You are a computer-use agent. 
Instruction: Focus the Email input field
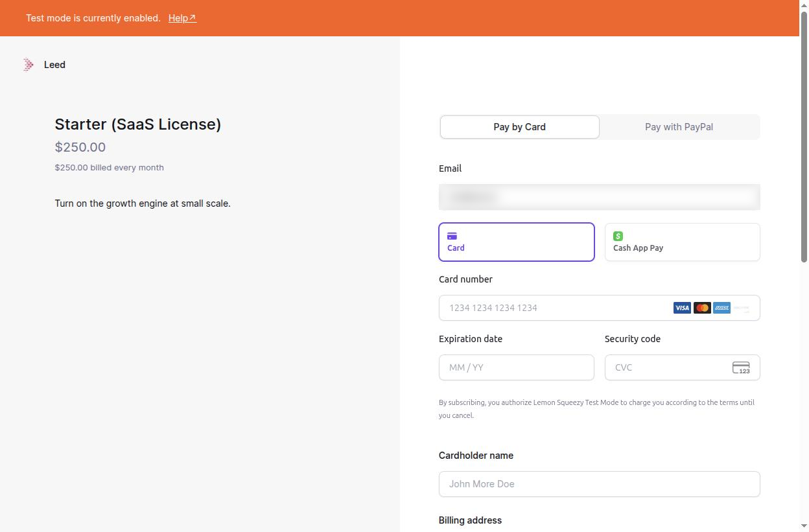tap(599, 197)
